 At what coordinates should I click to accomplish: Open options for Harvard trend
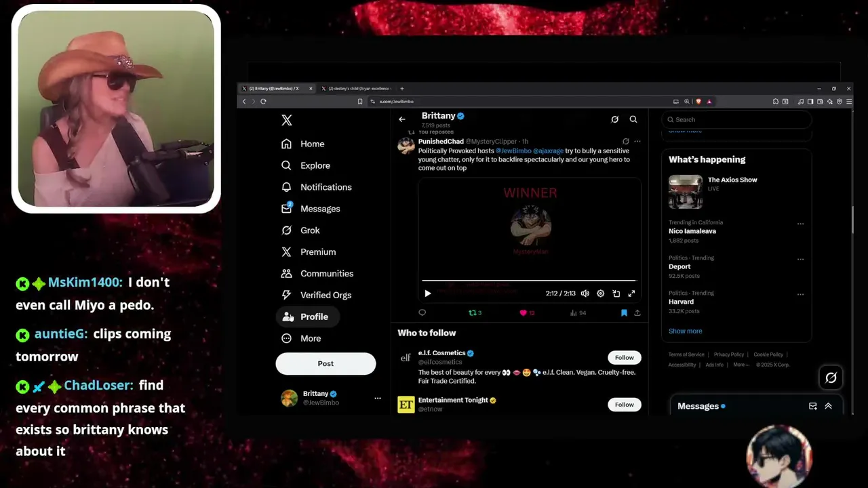pos(801,294)
